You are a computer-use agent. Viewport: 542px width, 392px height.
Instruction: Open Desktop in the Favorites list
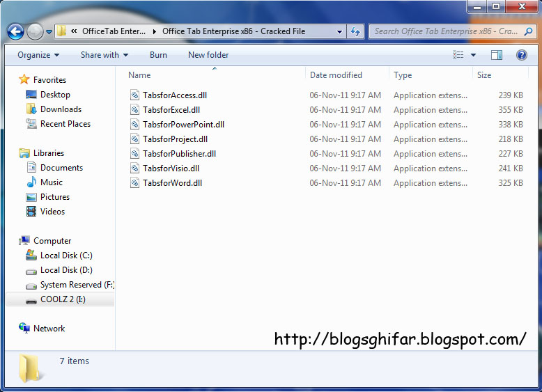point(55,95)
